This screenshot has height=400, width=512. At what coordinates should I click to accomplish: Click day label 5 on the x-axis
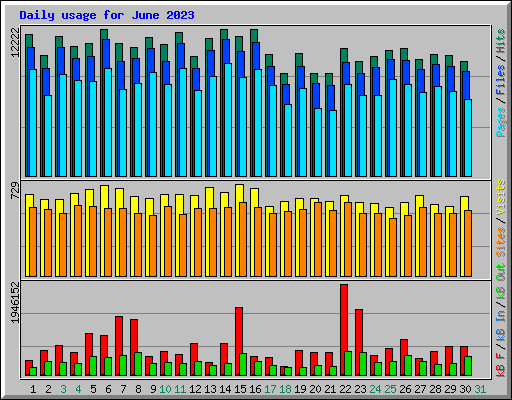coord(93,389)
